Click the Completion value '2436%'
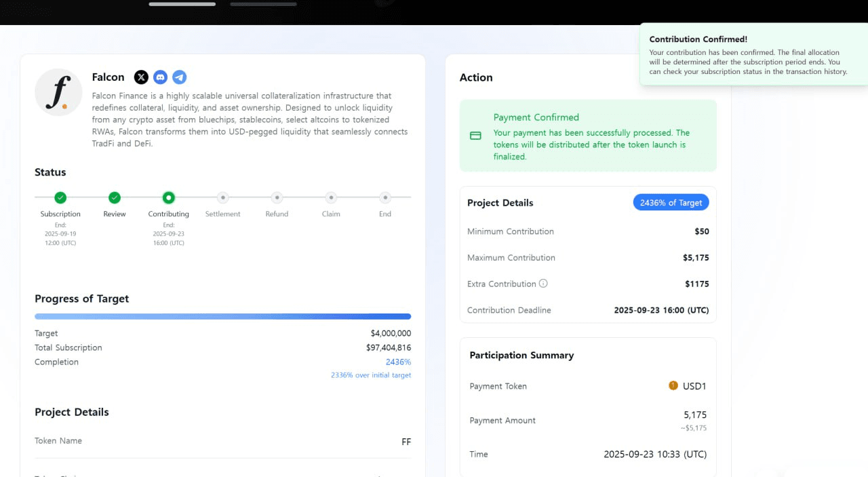The image size is (868, 477). tap(398, 362)
